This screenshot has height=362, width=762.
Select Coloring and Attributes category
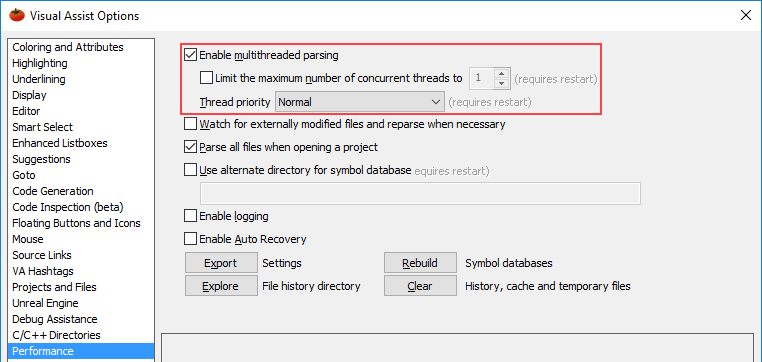(68, 47)
